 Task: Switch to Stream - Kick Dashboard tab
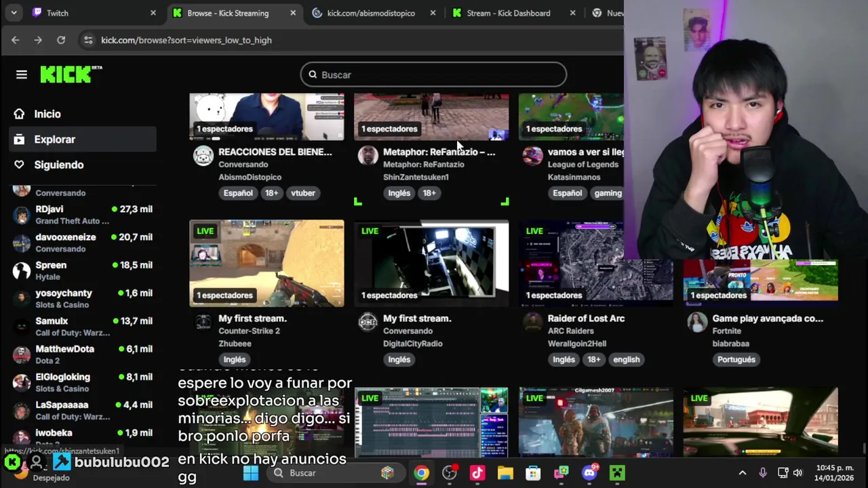pos(509,13)
